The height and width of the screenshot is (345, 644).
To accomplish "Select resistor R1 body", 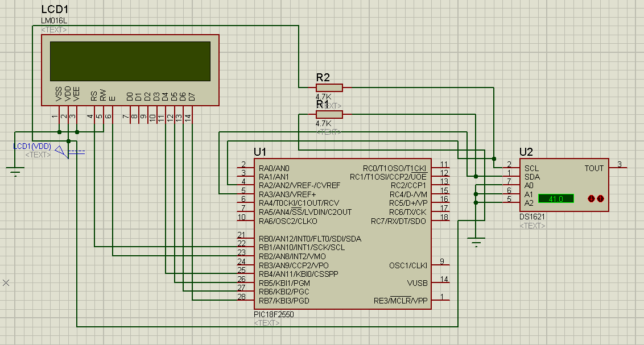I will [329, 114].
